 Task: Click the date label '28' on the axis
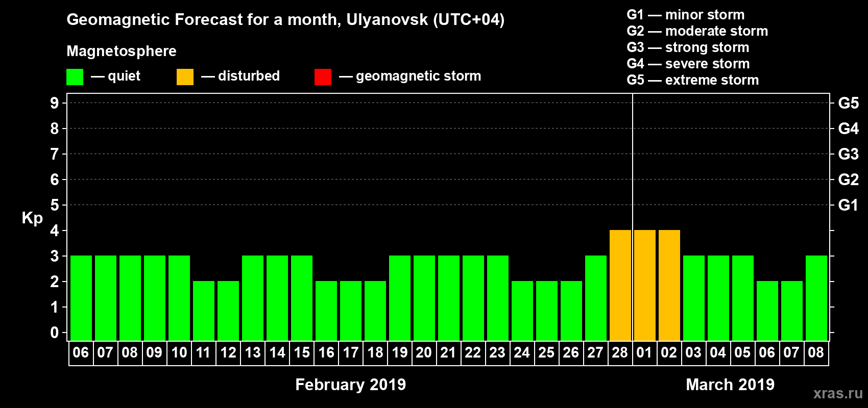pyautogui.click(x=620, y=352)
